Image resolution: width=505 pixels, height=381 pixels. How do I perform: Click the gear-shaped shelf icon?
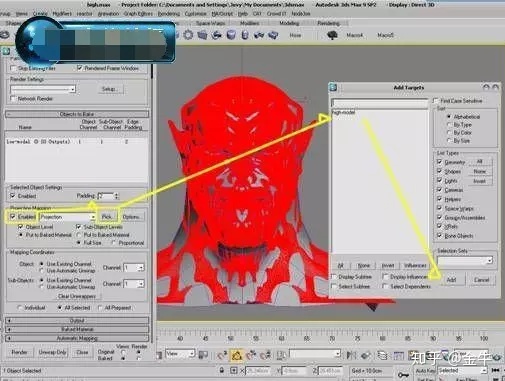pos(188,35)
